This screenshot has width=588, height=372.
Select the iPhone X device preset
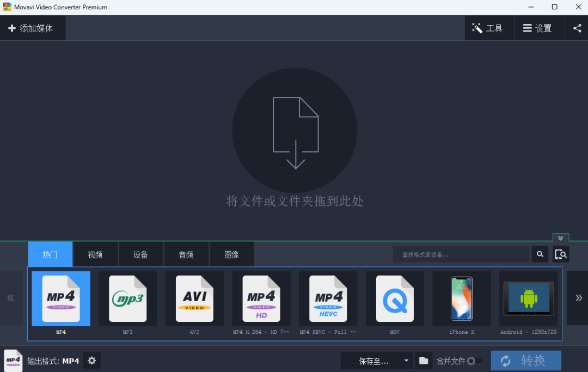[x=461, y=298]
